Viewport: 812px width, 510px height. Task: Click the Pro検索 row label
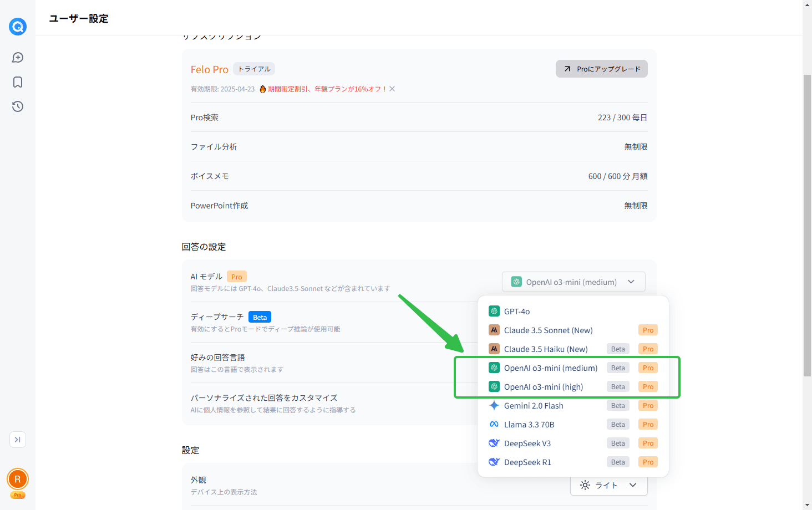(x=205, y=118)
